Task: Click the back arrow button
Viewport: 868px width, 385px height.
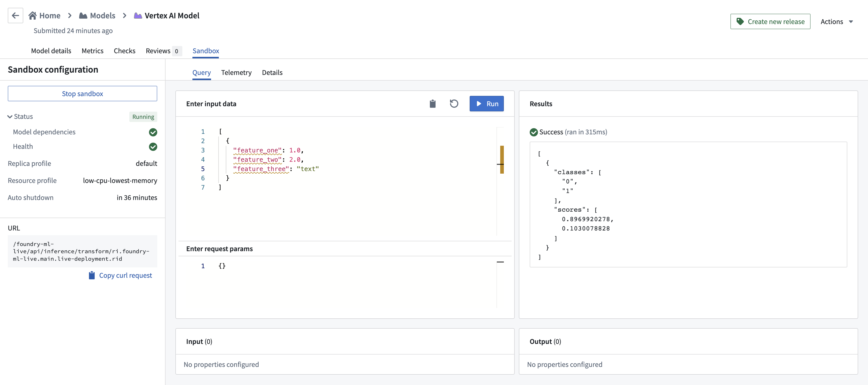Action: (x=16, y=16)
